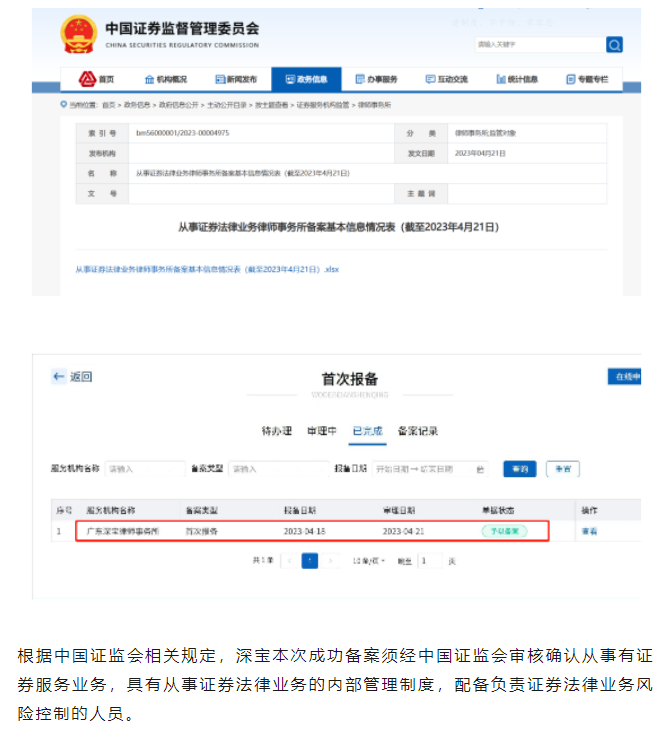Open the 报备日期 date range picker

coord(430,469)
